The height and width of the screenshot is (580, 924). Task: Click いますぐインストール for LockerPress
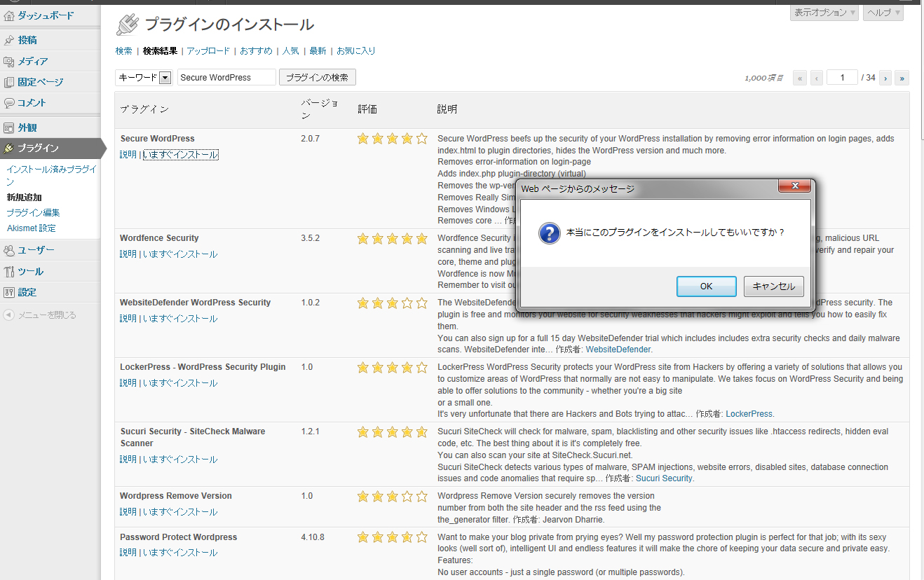pyautogui.click(x=180, y=383)
